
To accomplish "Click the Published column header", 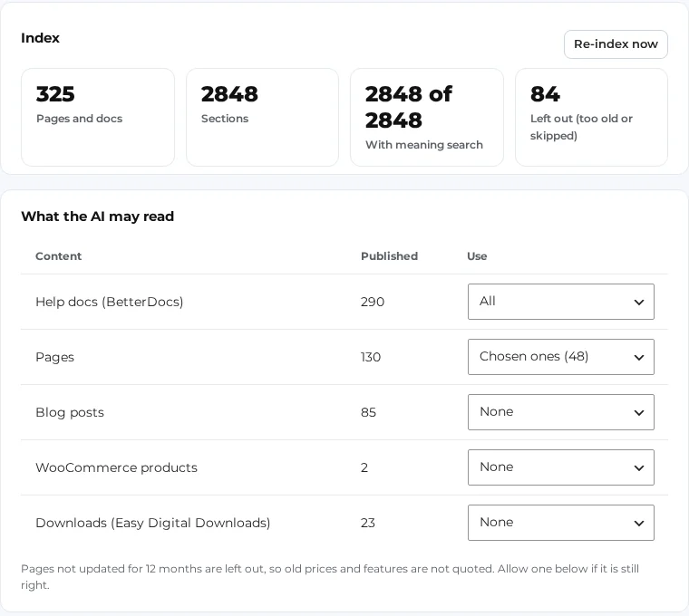I will [389, 256].
